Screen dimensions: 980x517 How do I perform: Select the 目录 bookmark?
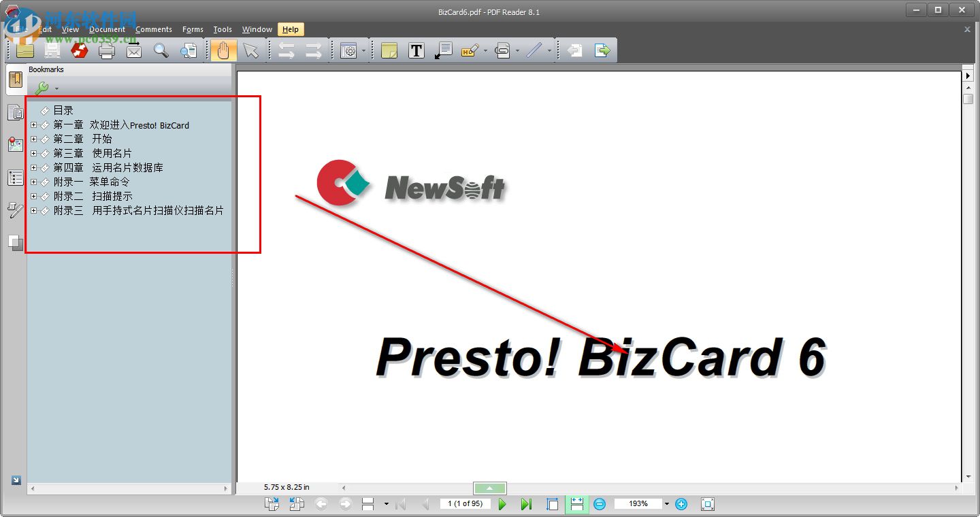[63, 110]
